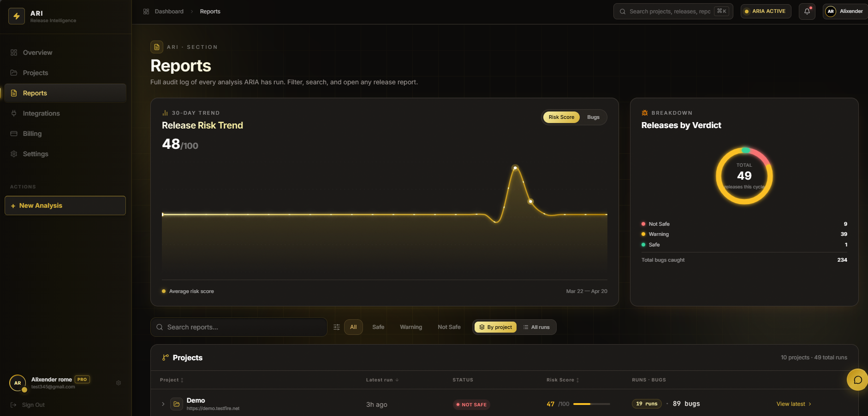Open the notifications bell

pyautogui.click(x=807, y=12)
